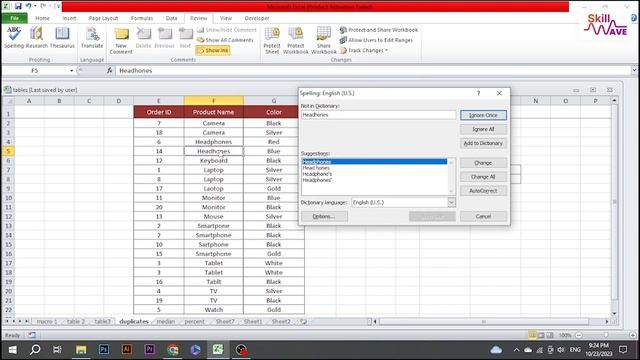Viewport: 640px width, 360px height.
Task: Open the Spelling dialog help icon
Action: click(478, 93)
